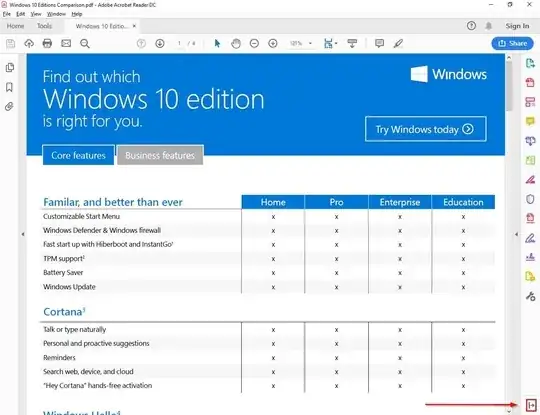Image resolution: width=540 pixels, height=415 pixels.
Task: Click the "Cortana" section heading
Action: point(64,312)
